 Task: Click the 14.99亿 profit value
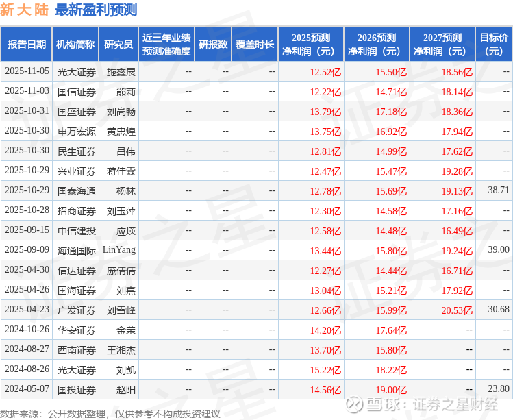(x=391, y=151)
